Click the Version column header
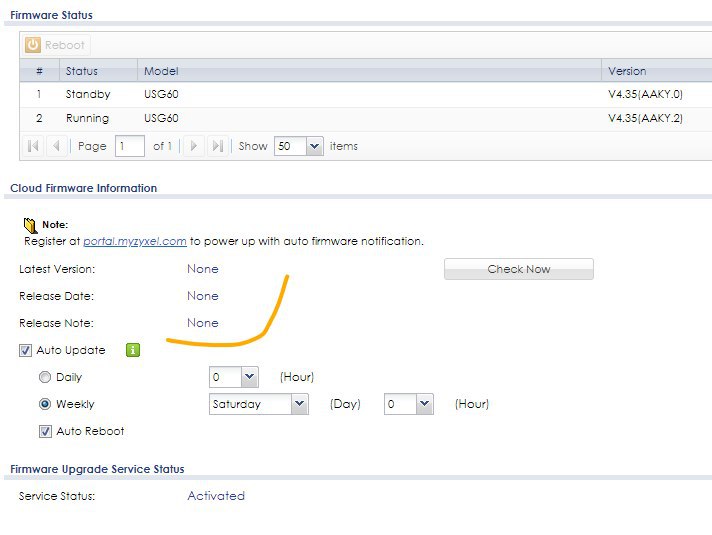 click(657, 71)
